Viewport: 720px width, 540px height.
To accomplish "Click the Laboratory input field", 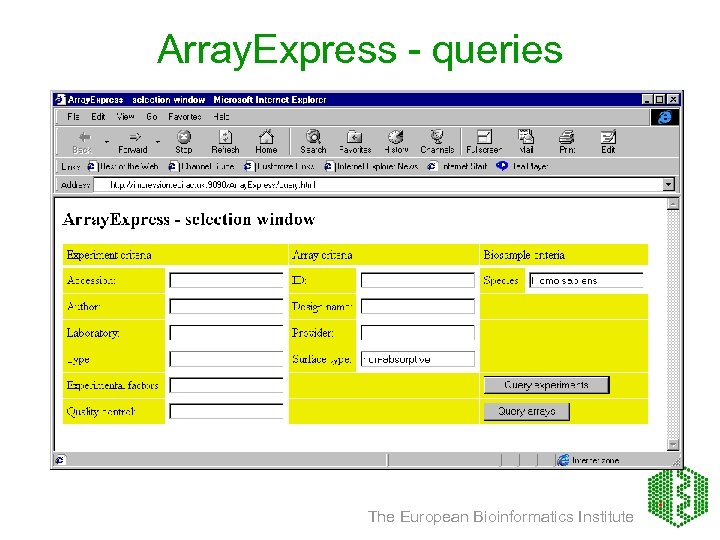I will point(226,333).
